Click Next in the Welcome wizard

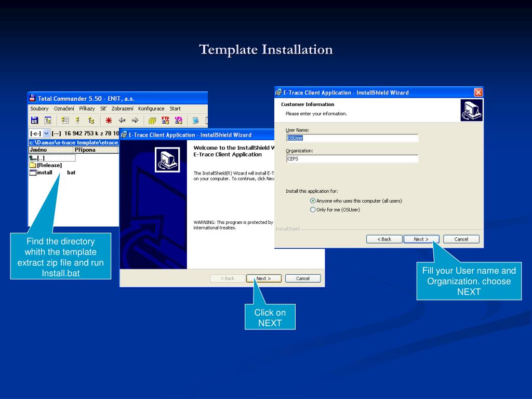[263, 278]
